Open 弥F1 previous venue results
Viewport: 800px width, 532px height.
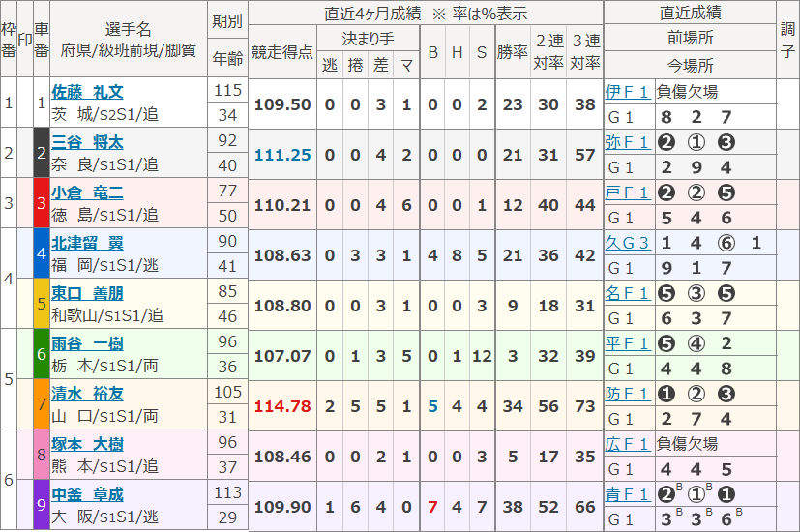(627, 142)
